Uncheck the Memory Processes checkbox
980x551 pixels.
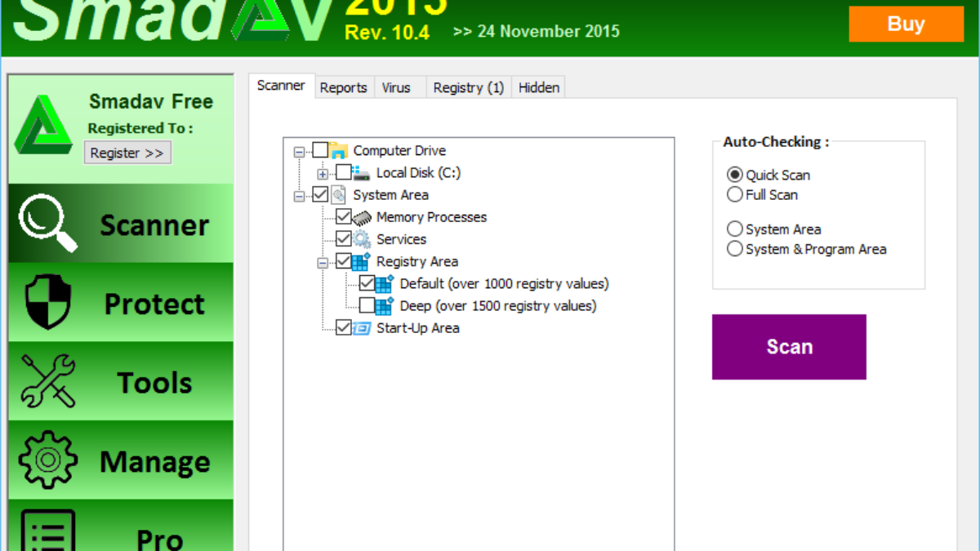(344, 217)
